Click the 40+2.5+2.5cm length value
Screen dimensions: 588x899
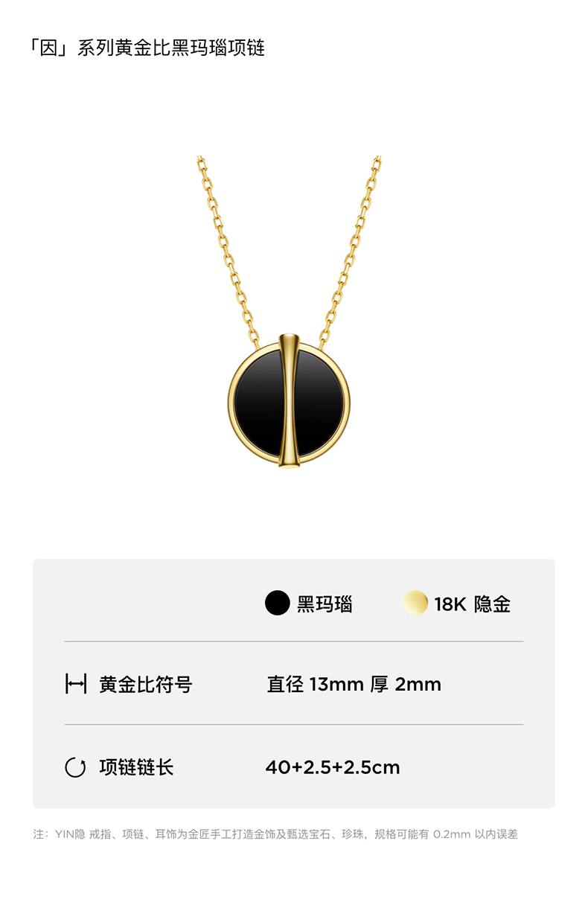(x=333, y=767)
